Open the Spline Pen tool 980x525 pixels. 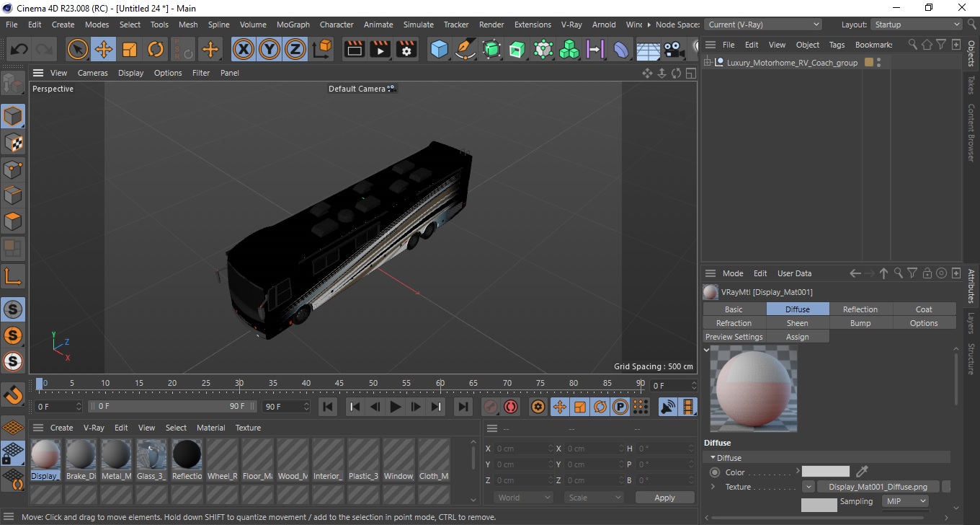pos(465,50)
